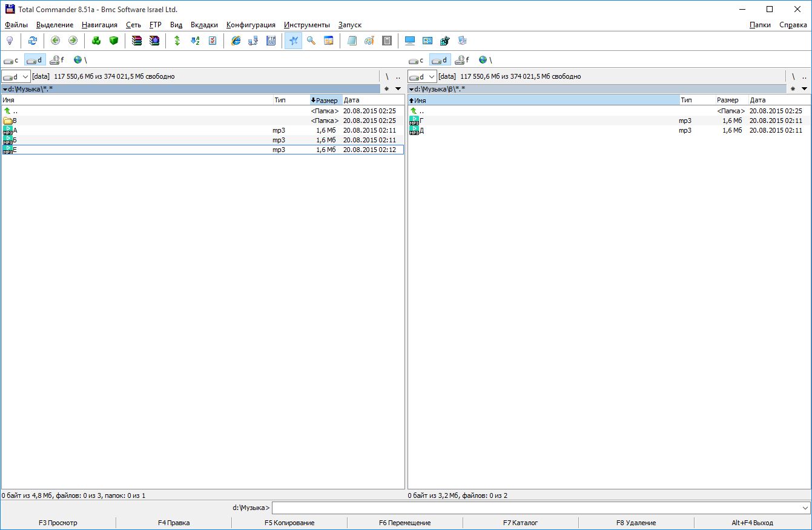Sort left panel by Дата column

[372, 100]
